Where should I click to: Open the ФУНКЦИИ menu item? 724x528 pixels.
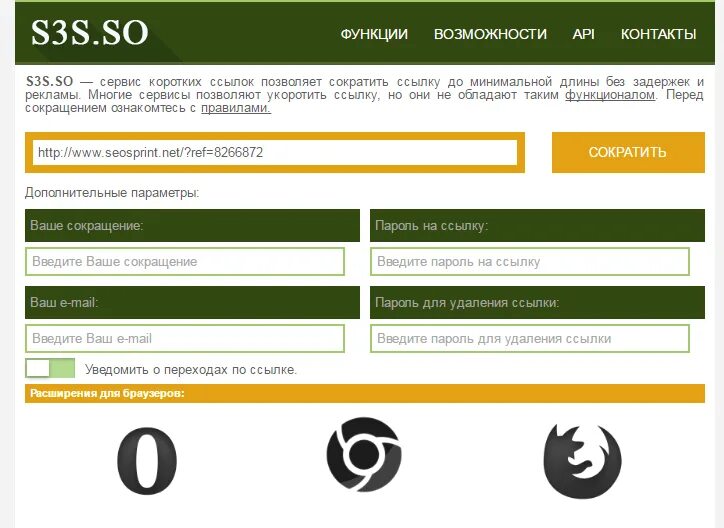(374, 34)
